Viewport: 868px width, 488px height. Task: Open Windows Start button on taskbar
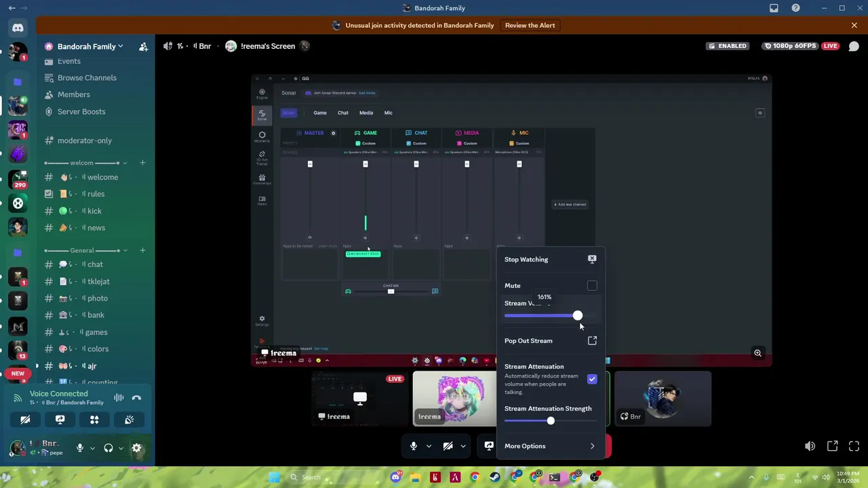coord(274,477)
